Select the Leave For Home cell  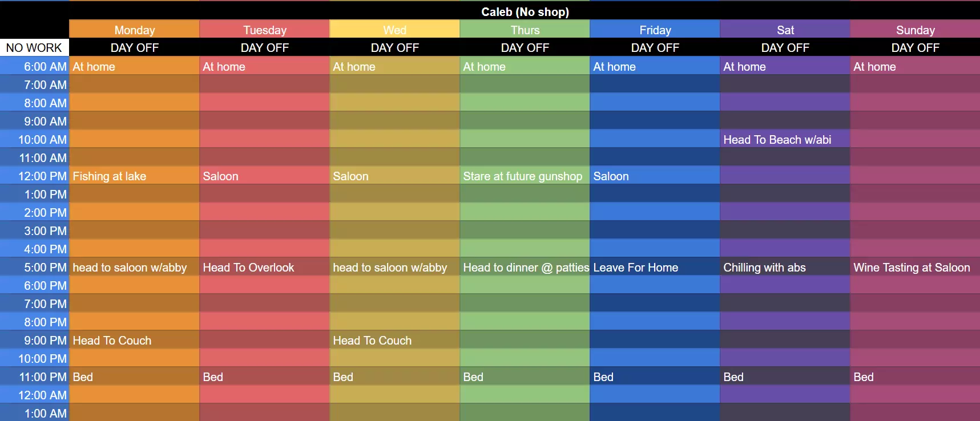655,268
